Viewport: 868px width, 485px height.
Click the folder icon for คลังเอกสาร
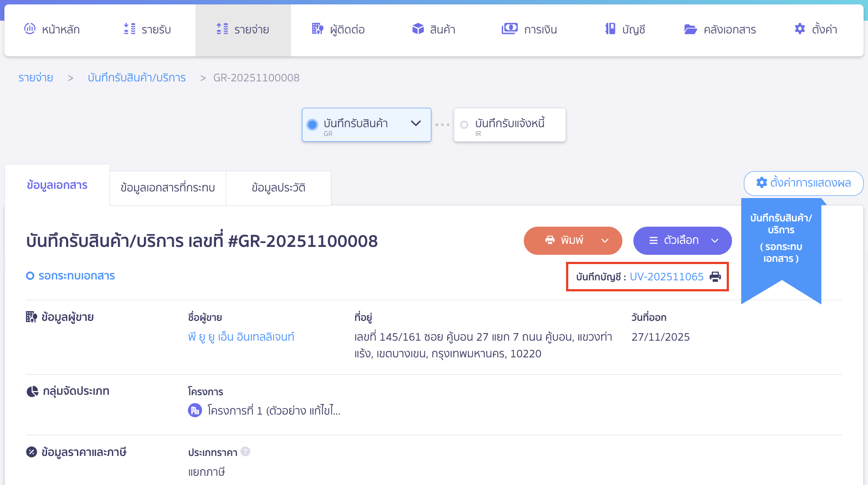[x=690, y=29]
